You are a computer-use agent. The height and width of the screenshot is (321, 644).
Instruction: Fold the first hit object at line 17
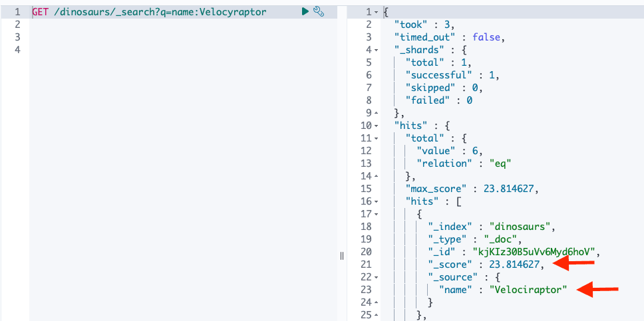pos(377,214)
